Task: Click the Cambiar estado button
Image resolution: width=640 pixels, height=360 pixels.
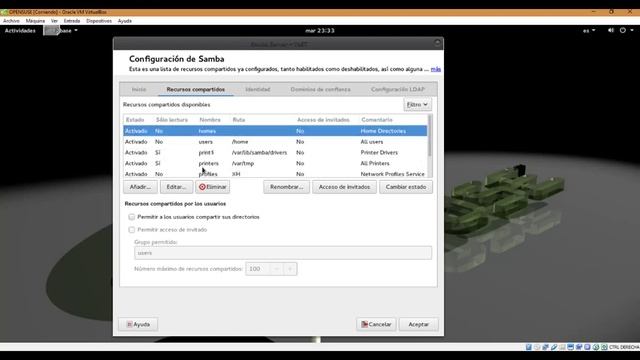Action: [406, 187]
